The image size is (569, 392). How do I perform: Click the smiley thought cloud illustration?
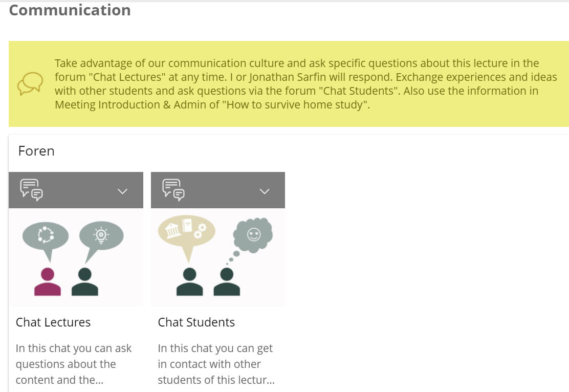[253, 235]
